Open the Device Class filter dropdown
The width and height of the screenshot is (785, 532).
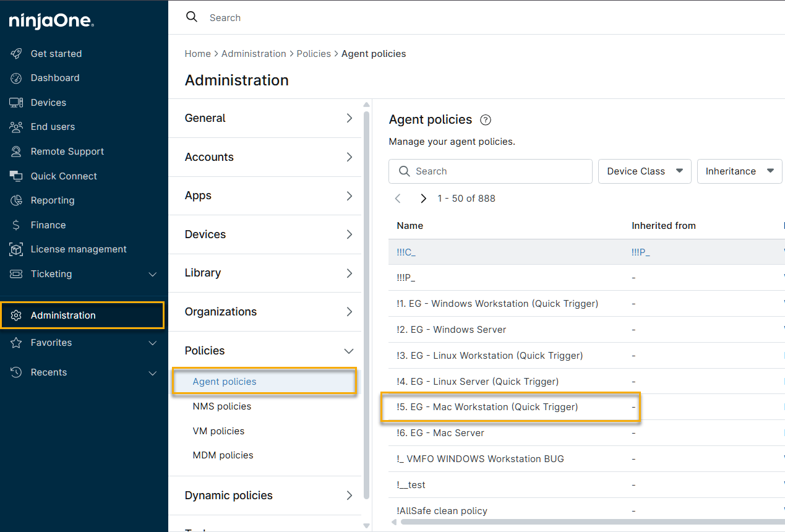point(645,171)
